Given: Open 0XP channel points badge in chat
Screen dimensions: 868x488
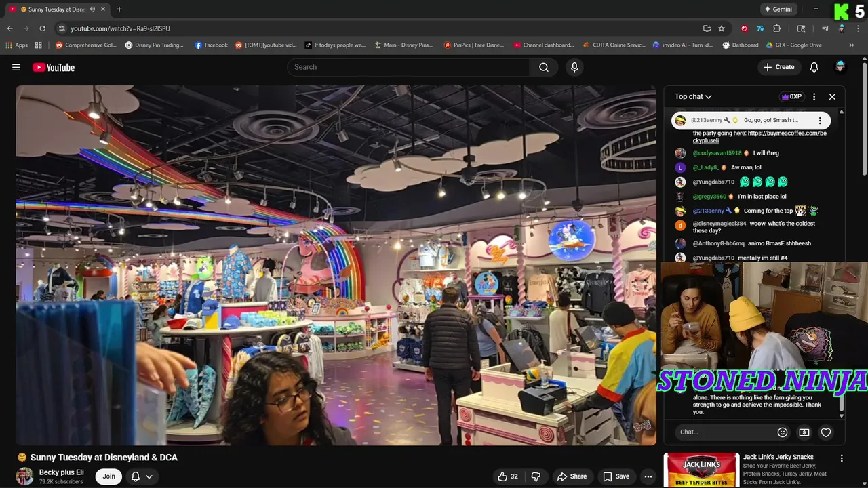Looking at the screenshot, I should coord(791,96).
